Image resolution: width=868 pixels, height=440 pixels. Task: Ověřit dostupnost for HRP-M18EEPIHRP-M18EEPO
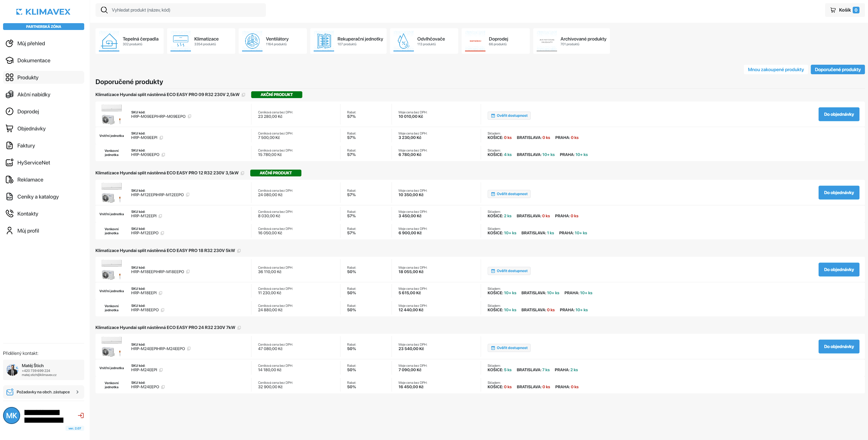click(509, 271)
